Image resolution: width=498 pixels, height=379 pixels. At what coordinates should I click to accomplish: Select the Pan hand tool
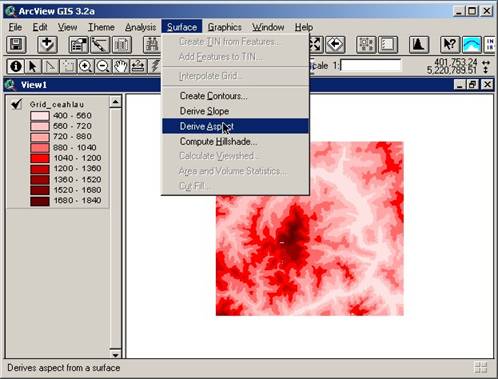[x=120, y=66]
